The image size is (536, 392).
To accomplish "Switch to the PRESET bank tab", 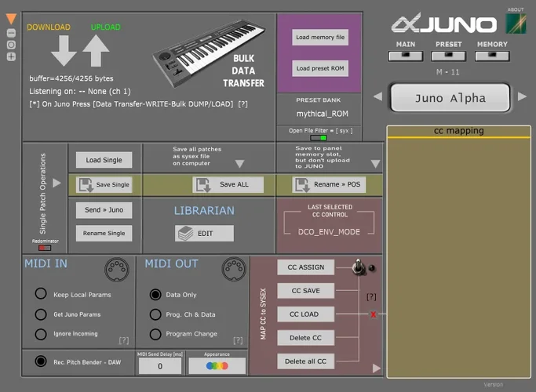I will (x=448, y=56).
